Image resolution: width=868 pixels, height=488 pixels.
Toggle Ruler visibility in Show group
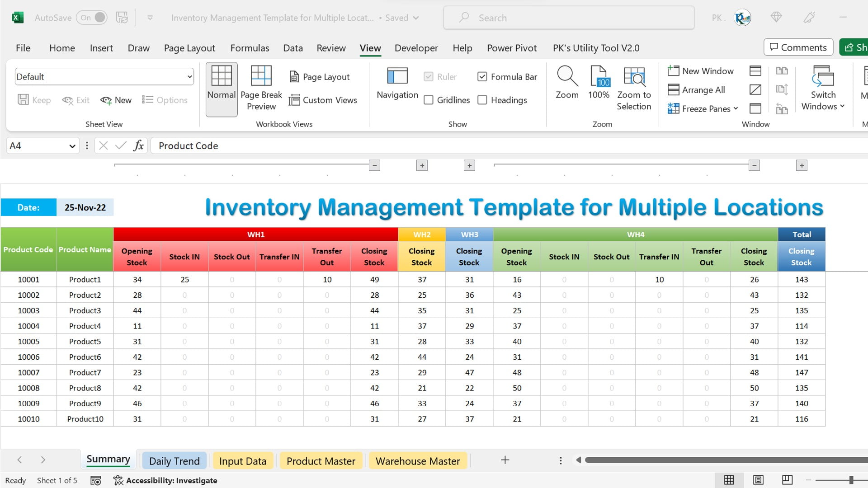[429, 76]
